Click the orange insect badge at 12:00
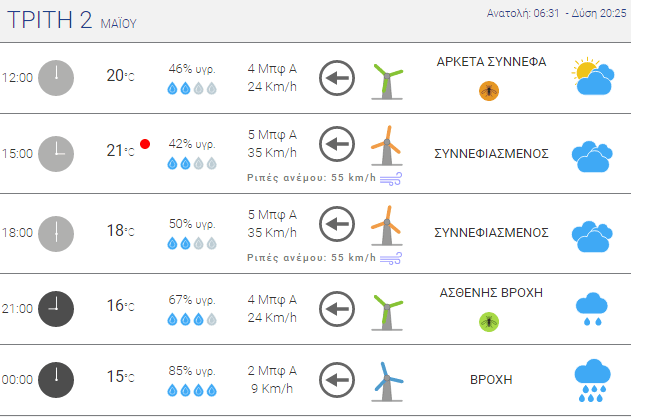 pos(490,91)
